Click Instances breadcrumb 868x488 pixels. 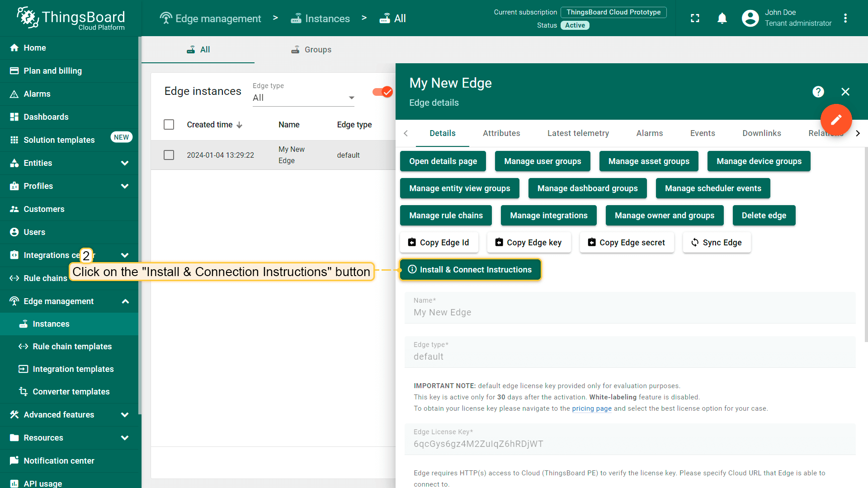pyautogui.click(x=321, y=19)
